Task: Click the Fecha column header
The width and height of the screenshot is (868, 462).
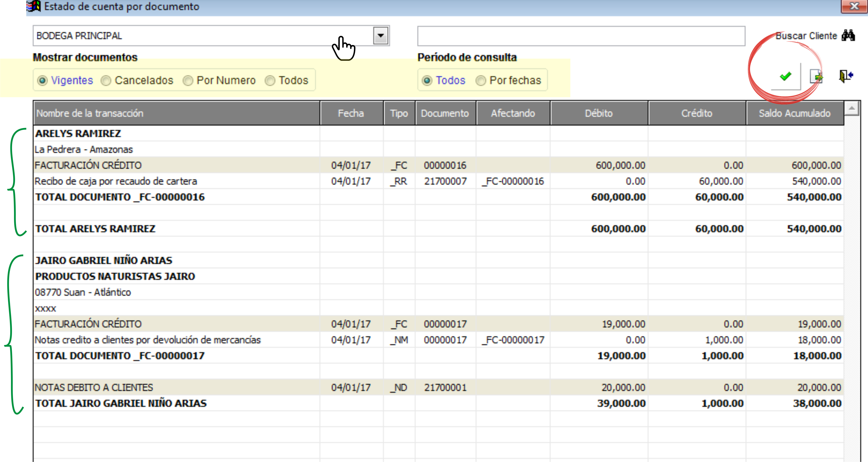Action: (x=351, y=113)
